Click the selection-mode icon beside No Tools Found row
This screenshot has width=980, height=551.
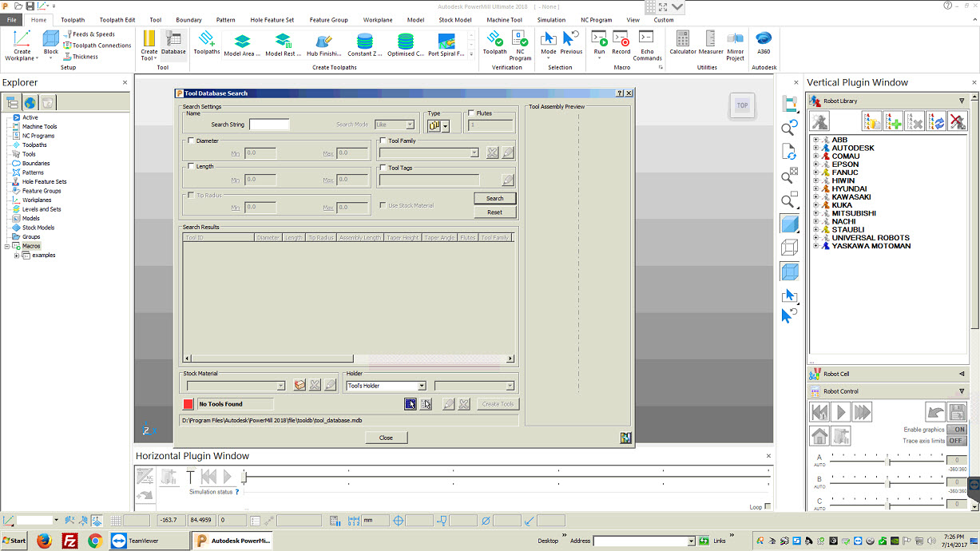[x=410, y=404]
